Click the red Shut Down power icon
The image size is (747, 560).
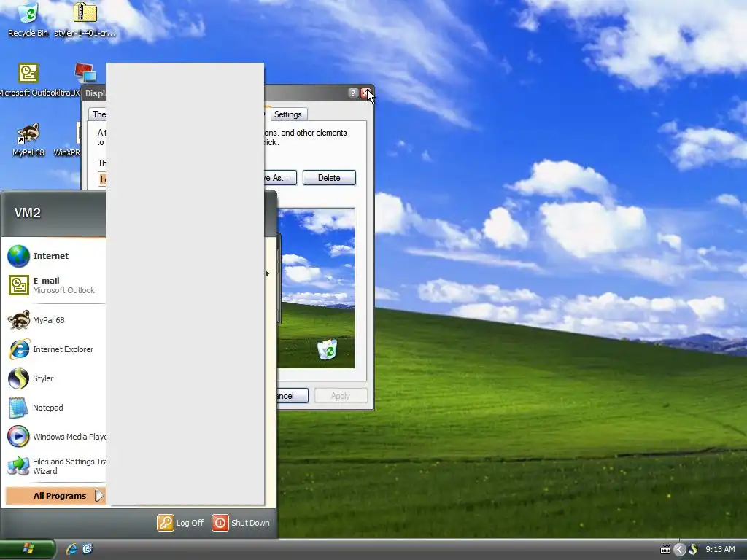[x=220, y=522]
